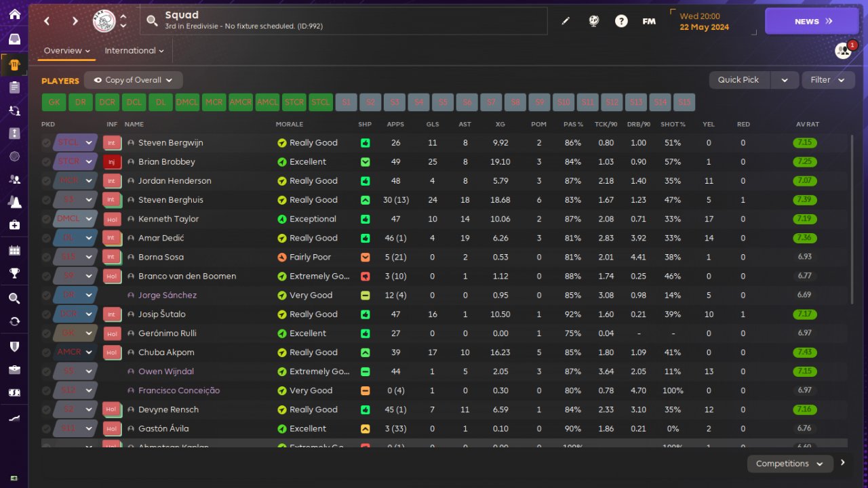The width and height of the screenshot is (868, 488).
Task: Open the two-people swap icon above the exclamation icon
Action: [14, 110]
